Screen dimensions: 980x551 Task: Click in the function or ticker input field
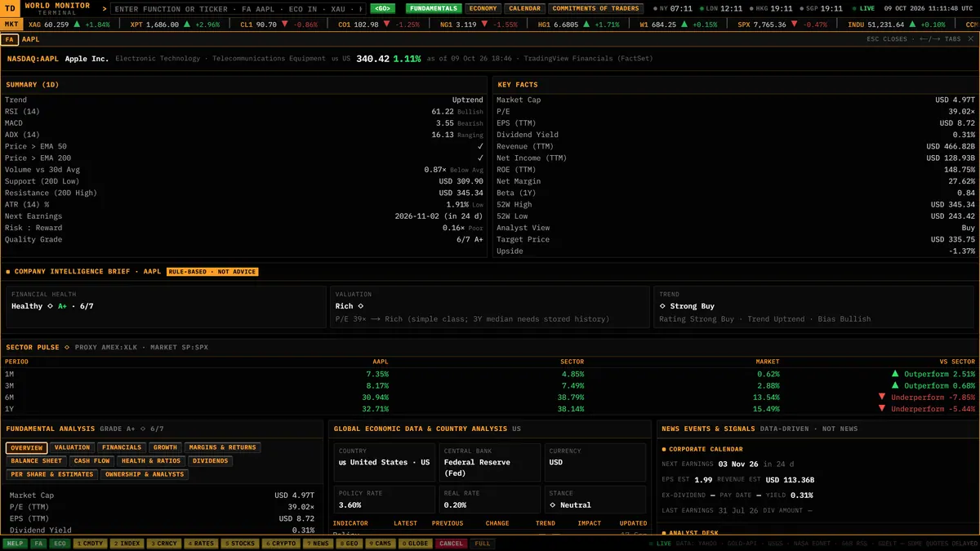pyautogui.click(x=238, y=9)
